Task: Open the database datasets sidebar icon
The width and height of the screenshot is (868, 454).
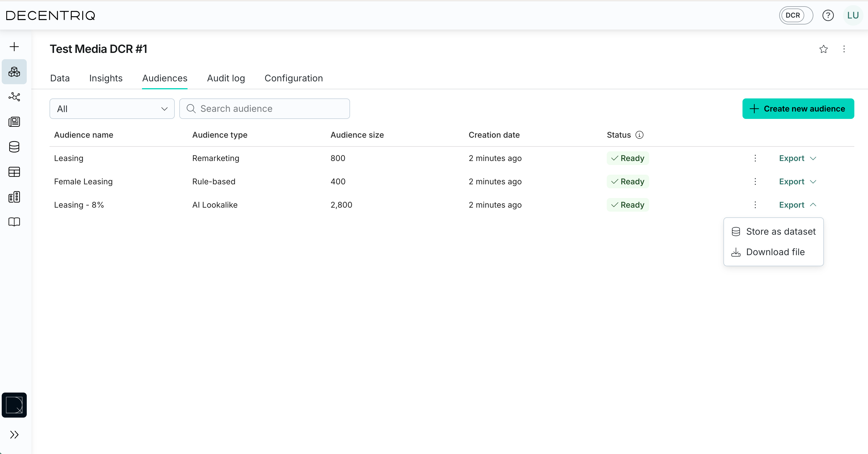Action: click(x=14, y=147)
